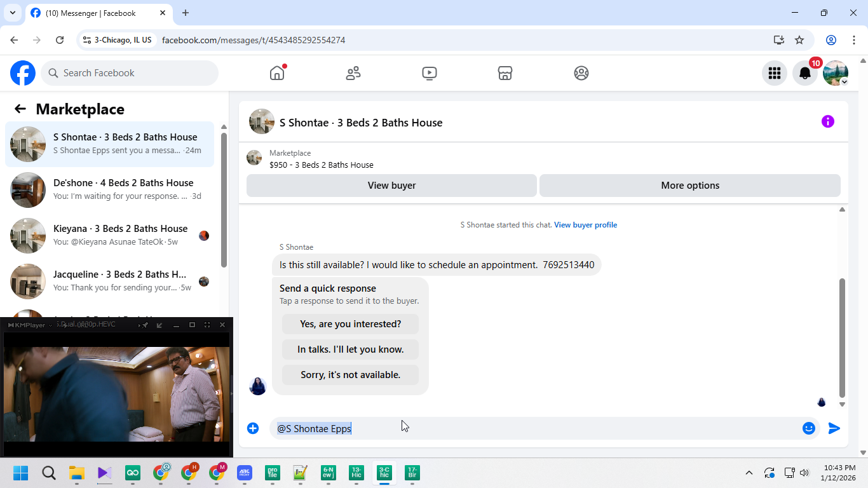Click the Search Facebook field
Viewport: 868px width, 488px height.
coord(130,73)
